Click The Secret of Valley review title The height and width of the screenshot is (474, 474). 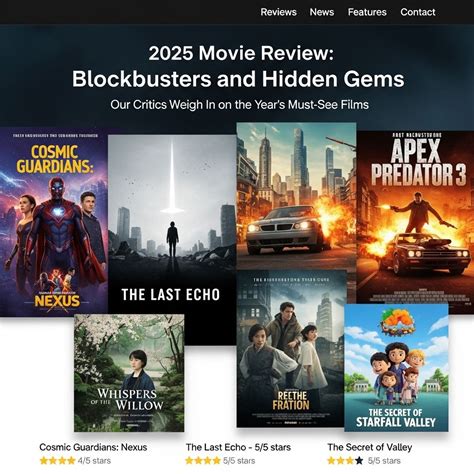point(370,447)
